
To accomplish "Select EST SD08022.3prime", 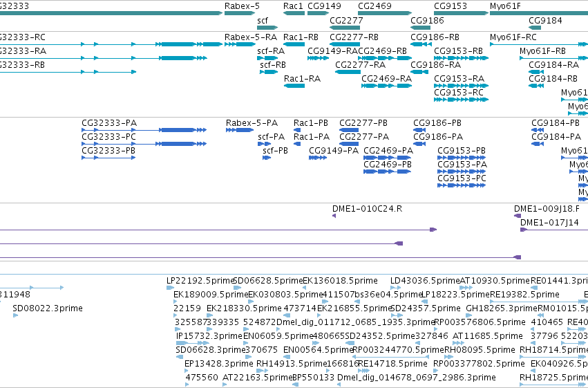I will pyautogui.click(x=15, y=315).
